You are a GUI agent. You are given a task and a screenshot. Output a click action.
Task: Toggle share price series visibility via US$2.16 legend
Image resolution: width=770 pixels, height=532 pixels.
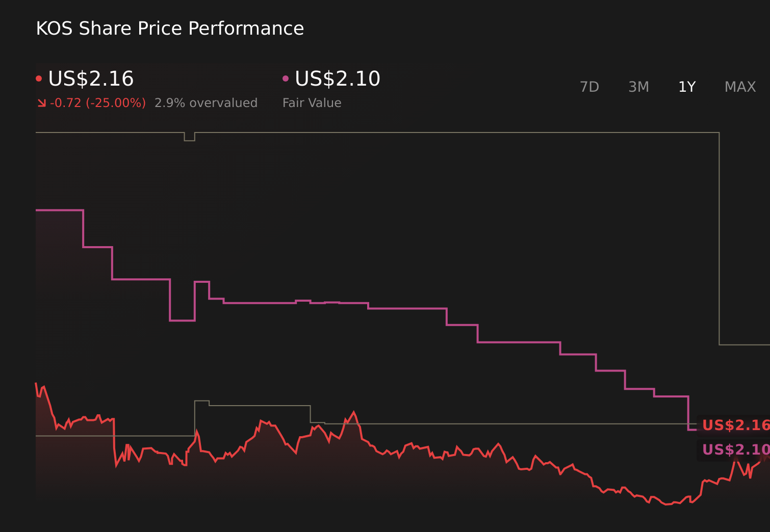coord(91,79)
